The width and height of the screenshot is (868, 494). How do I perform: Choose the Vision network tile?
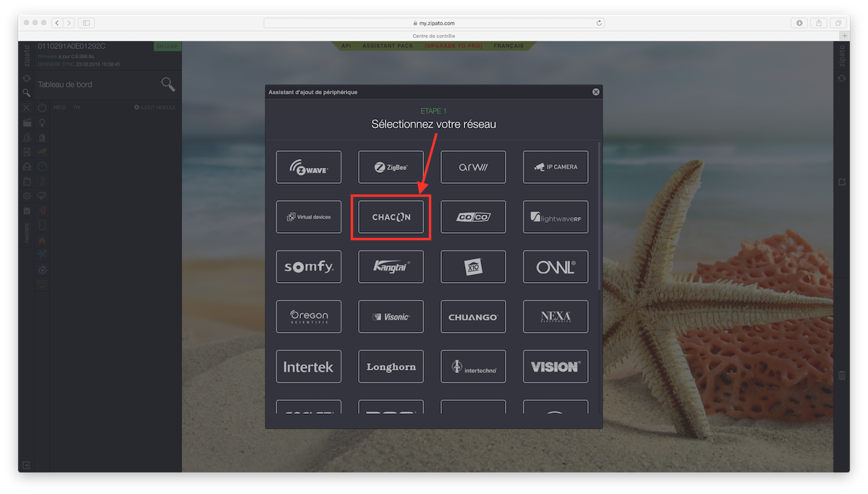[x=556, y=366]
